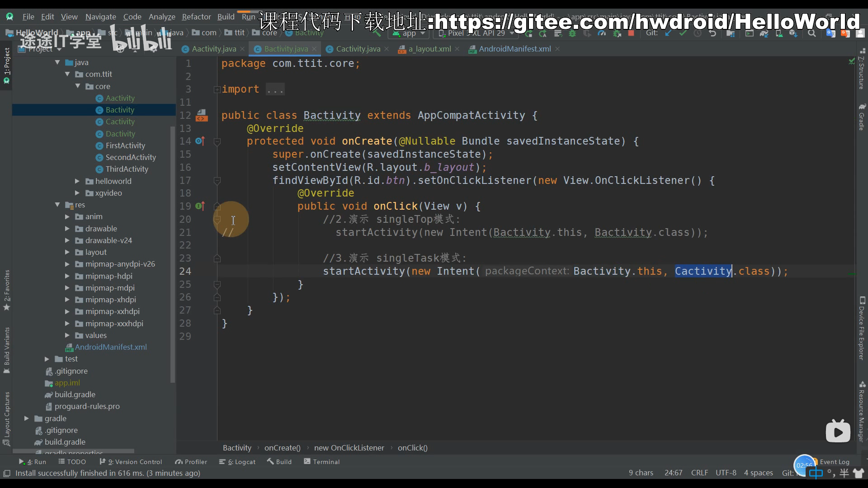Click the Git Update Project blue arrow
Image resolution: width=868 pixels, height=488 pixels.
(668, 33)
